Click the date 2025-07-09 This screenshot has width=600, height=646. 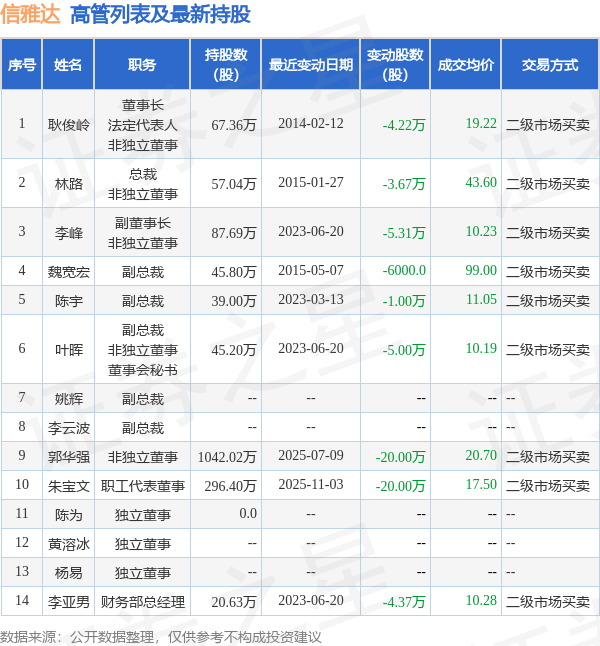coord(311,455)
